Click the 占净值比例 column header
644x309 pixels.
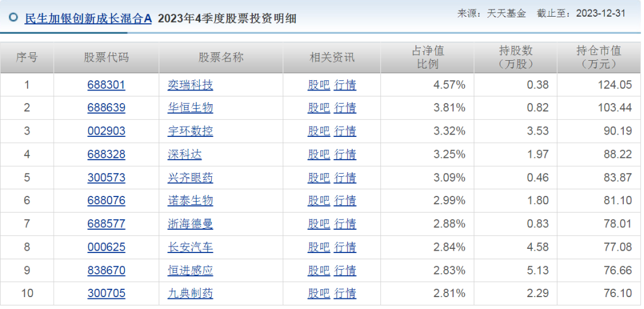pyautogui.click(x=428, y=57)
